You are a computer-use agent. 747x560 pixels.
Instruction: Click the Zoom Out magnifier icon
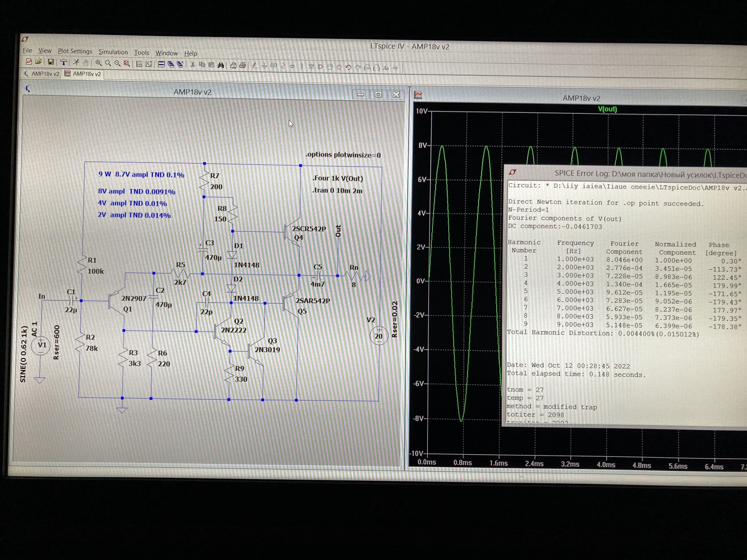[x=117, y=63]
